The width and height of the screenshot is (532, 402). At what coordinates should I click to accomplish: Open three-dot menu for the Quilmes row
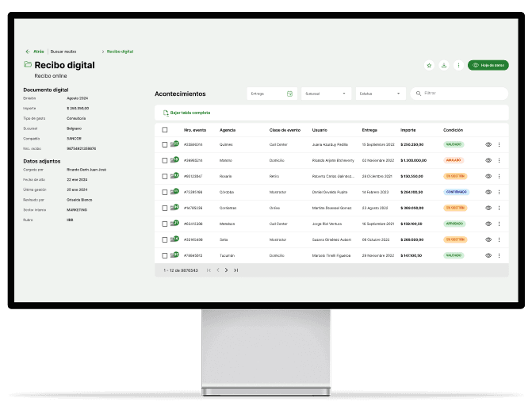(x=499, y=144)
